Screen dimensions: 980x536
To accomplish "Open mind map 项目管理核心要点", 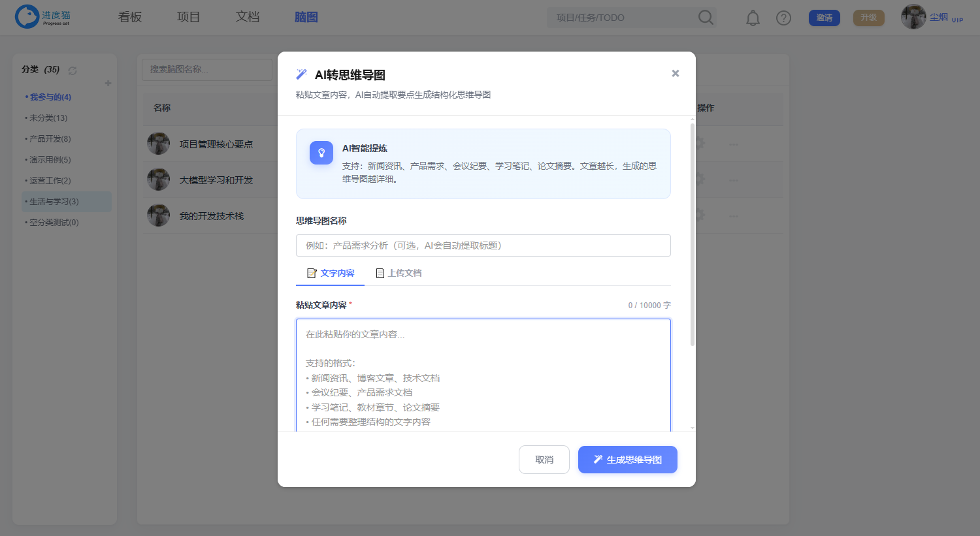I will pyautogui.click(x=216, y=144).
